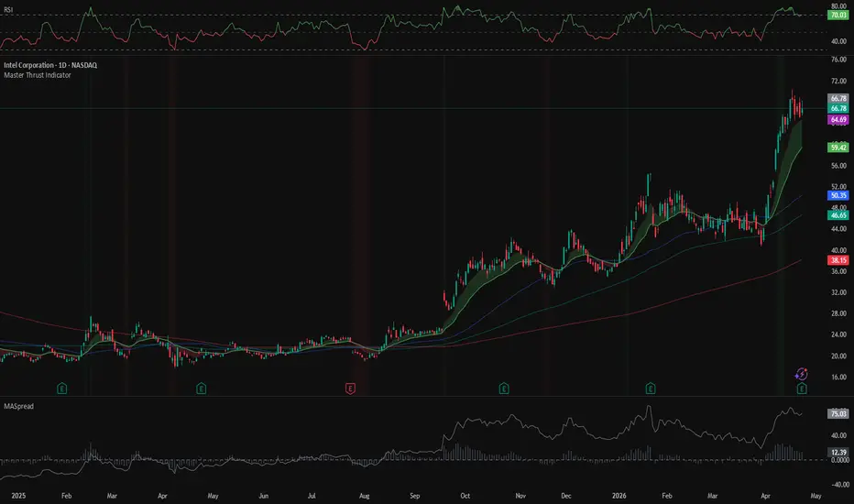Click the Nov label on the time axis
Viewport: 854px width, 504px height.
pyautogui.click(x=520, y=496)
